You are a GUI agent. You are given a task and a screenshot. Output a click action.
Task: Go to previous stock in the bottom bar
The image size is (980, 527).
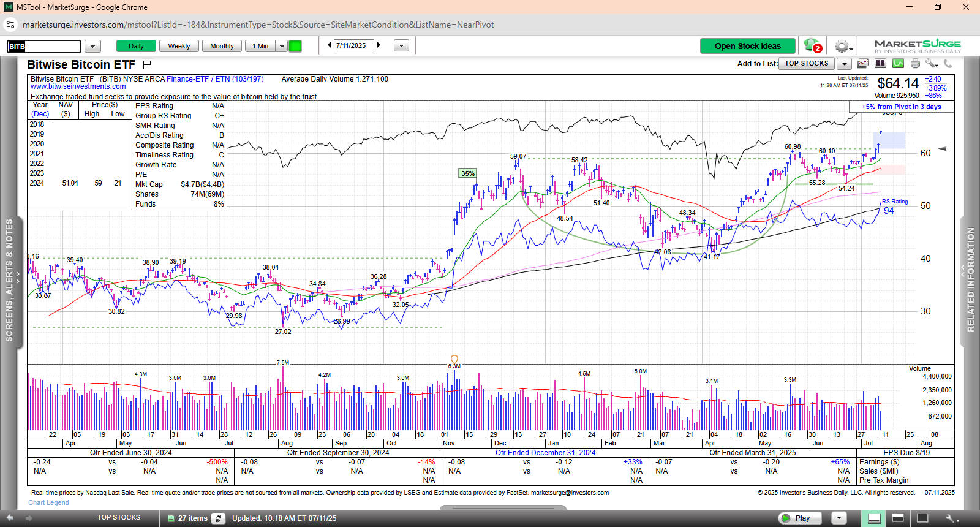[x=10, y=518]
